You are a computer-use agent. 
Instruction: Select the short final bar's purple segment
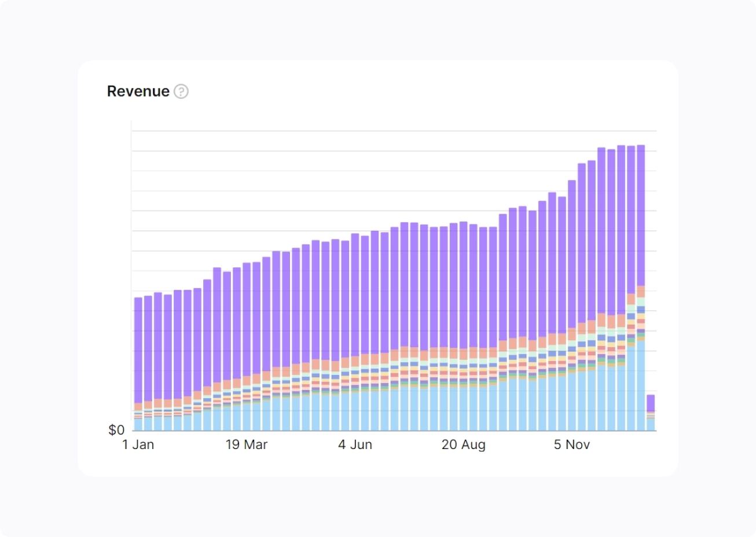(651, 403)
